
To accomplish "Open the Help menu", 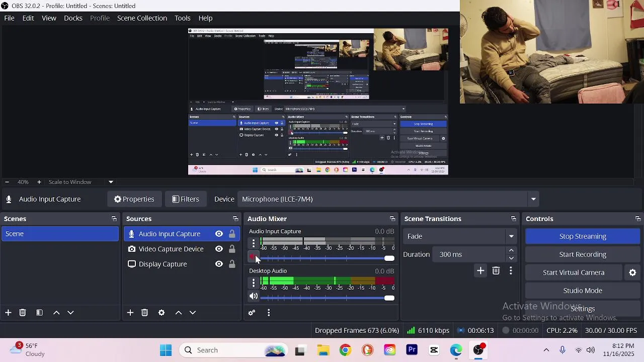I will pyautogui.click(x=205, y=18).
